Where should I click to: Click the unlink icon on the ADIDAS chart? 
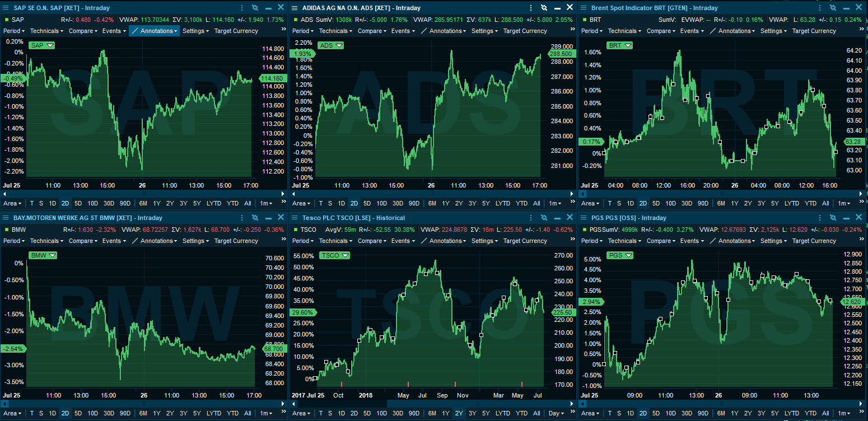(543, 8)
